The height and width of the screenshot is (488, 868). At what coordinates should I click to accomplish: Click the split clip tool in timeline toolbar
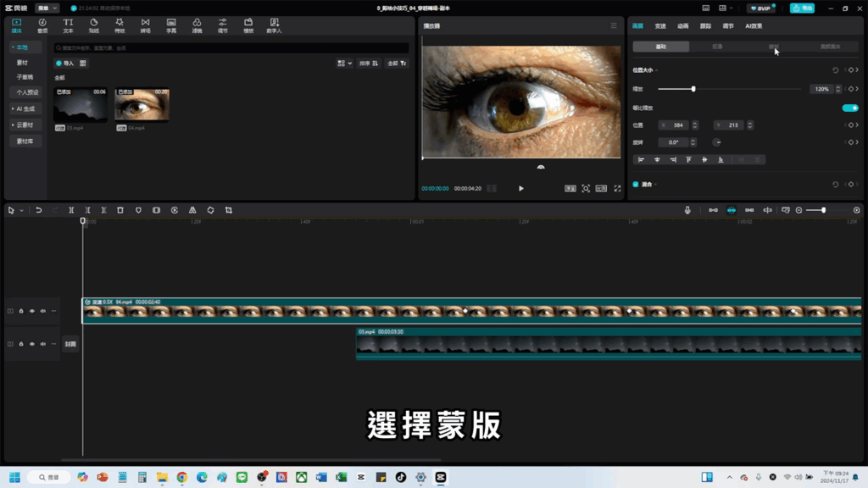coord(71,210)
